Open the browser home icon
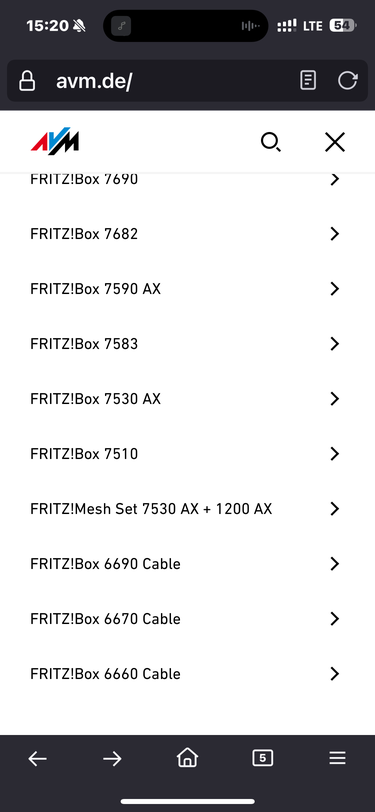The width and height of the screenshot is (375, 812). pyautogui.click(x=188, y=758)
